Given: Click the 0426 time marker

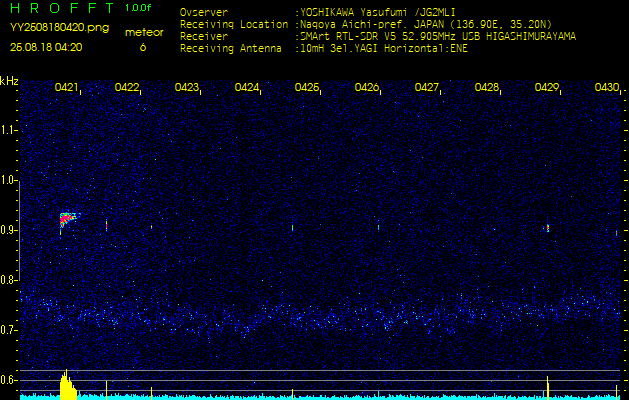Looking at the screenshot, I should coord(367,87).
